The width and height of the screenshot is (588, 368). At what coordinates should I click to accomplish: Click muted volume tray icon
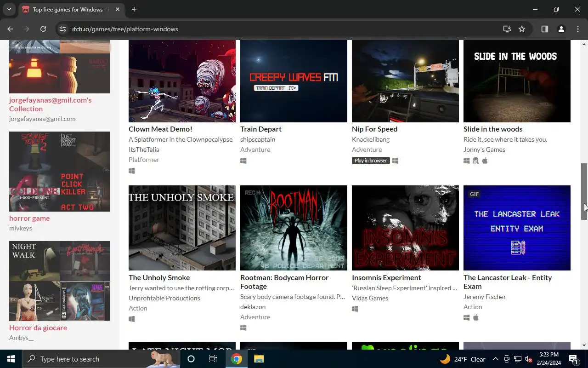pyautogui.click(x=528, y=359)
